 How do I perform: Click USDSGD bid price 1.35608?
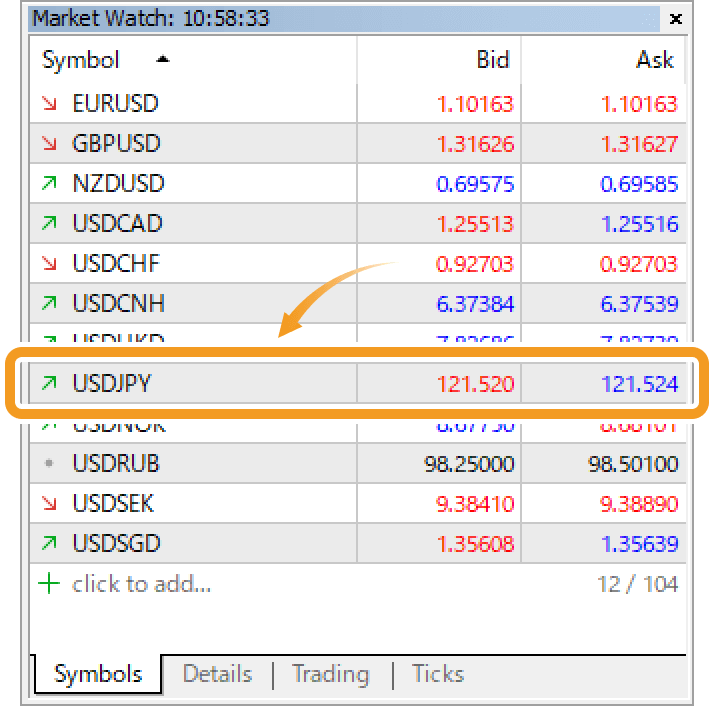click(475, 544)
